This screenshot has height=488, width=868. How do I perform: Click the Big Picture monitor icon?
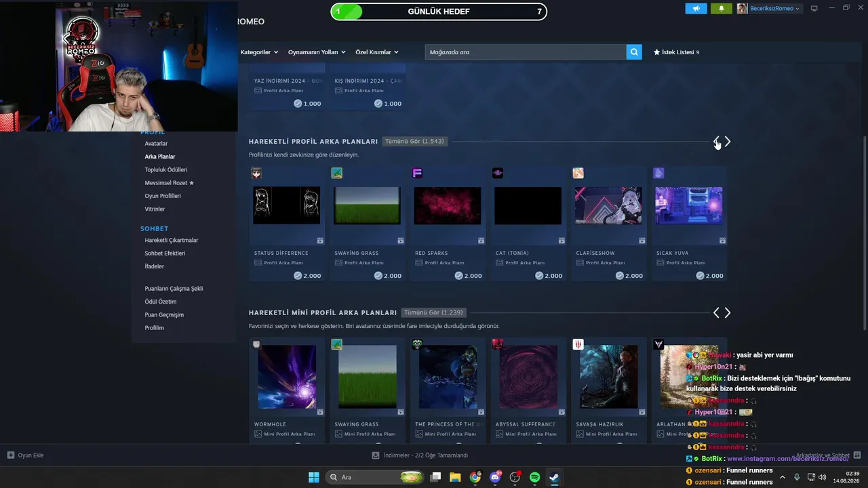814,8
